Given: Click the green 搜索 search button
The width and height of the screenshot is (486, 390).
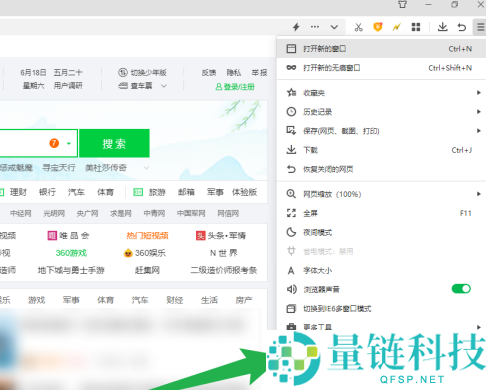Looking at the screenshot, I should (114, 143).
